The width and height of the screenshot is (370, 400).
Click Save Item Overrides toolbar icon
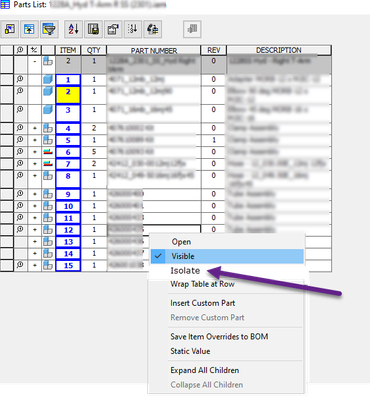[x=153, y=29]
